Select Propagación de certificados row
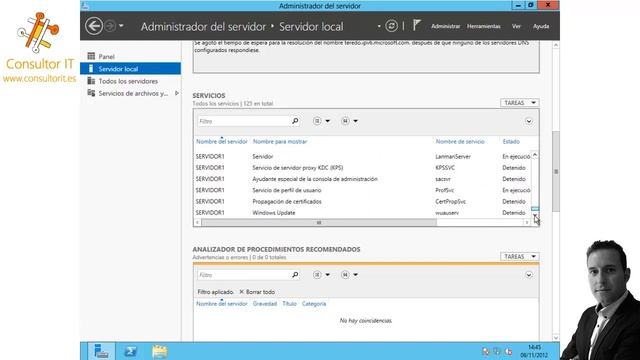The width and height of the screenshot is (640, 360). [x=362, y=201]
